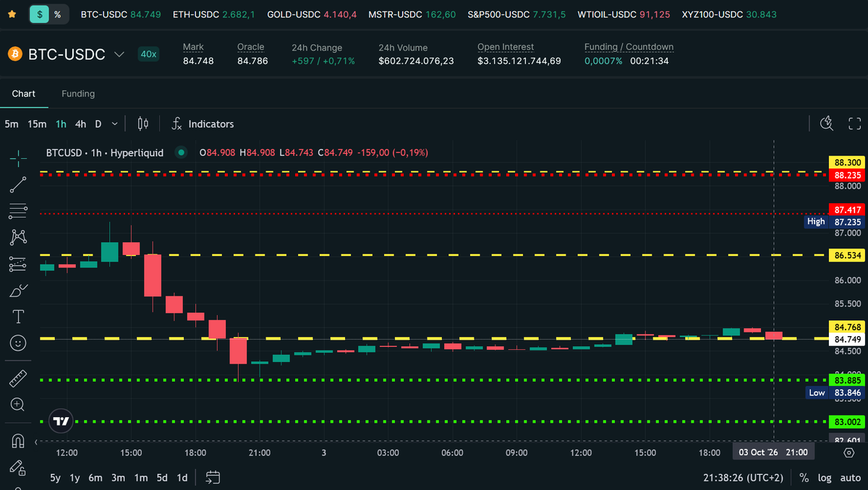The image size is (868, 490).
Task: Open the GOLD-USDC ticker
Action: (312, 14)
